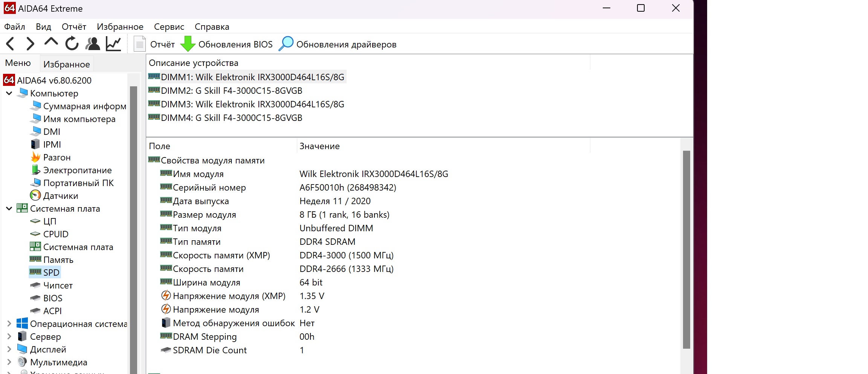Open the Справка menu

[212, 27]
